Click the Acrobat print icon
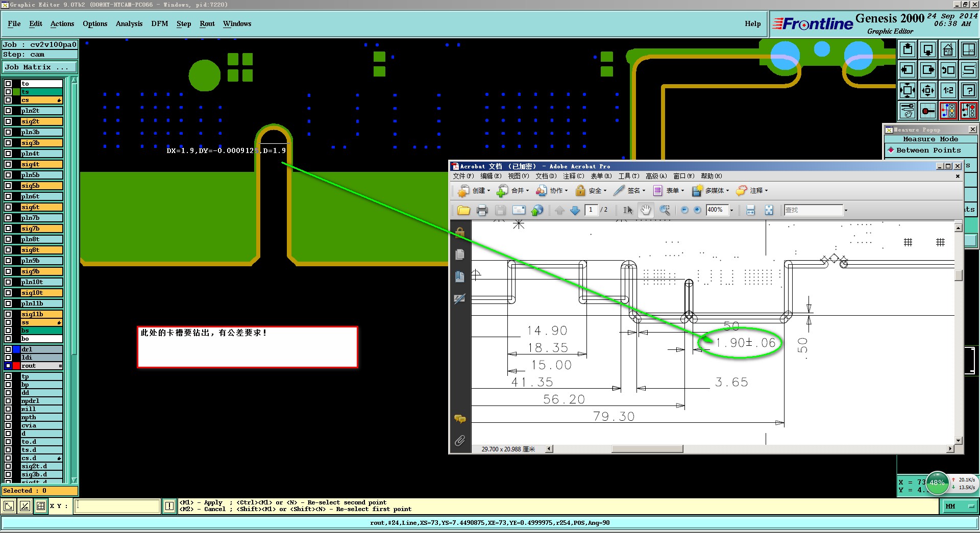The image size is (980, 533). pyautogui.click(x=482, y=210)
